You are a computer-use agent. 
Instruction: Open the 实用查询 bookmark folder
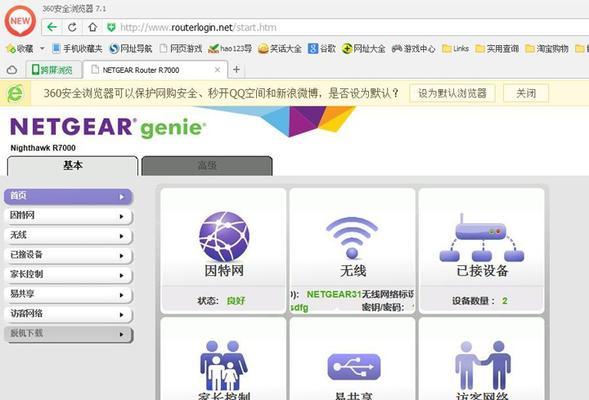[x=497, y=48]
